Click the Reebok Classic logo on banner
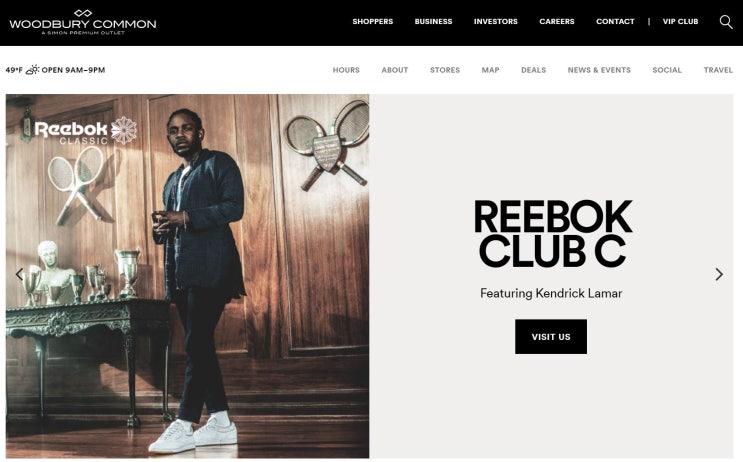Image resolution: width=743 pixels, height=462 pixels. 86,131
